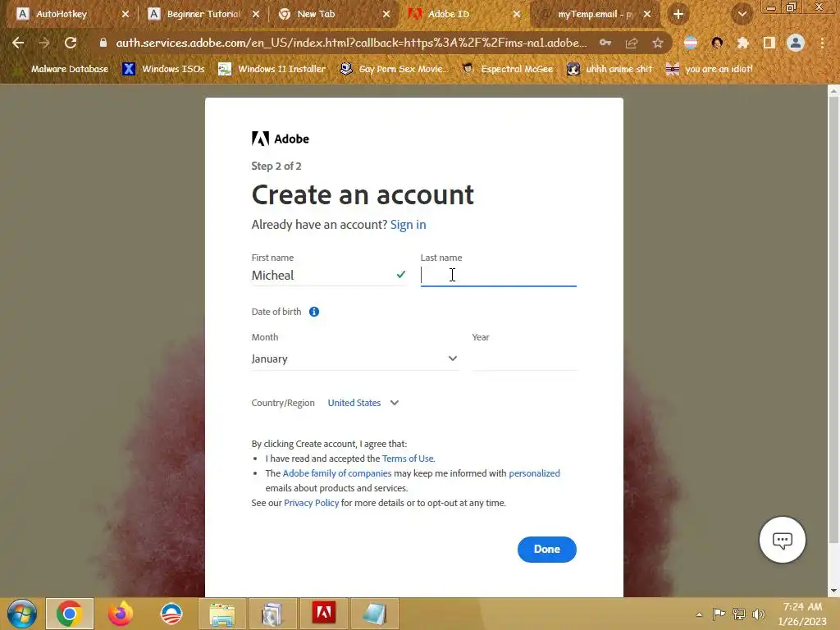
Task: Click the browser Forward arrow
Action: point(44,43)
